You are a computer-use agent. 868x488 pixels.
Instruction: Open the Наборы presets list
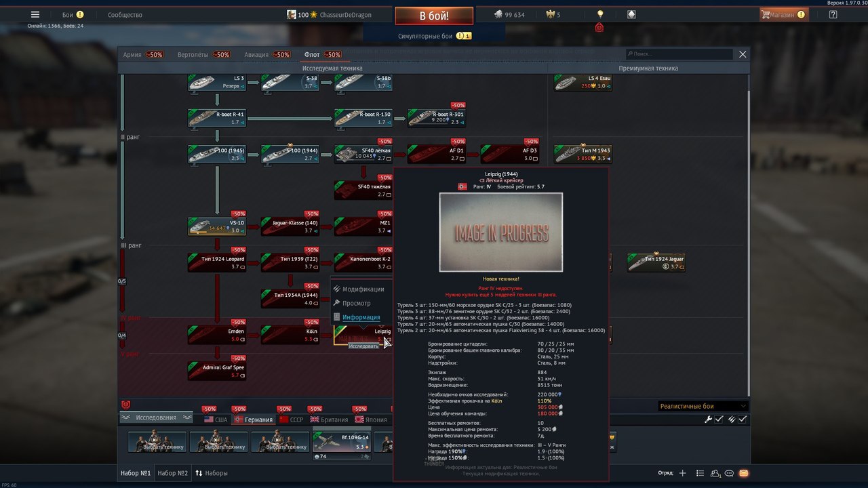[212, 473]
